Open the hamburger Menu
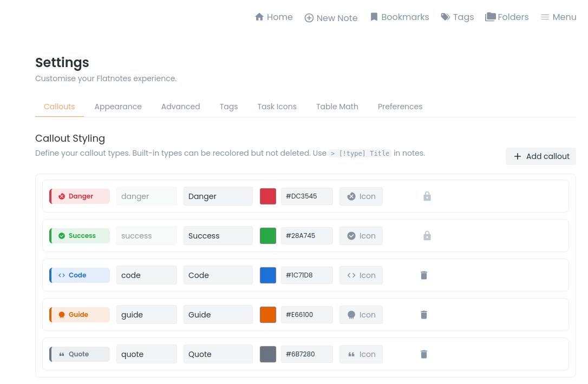The width and height of the screenshot is (588, 384). (558, 17)
